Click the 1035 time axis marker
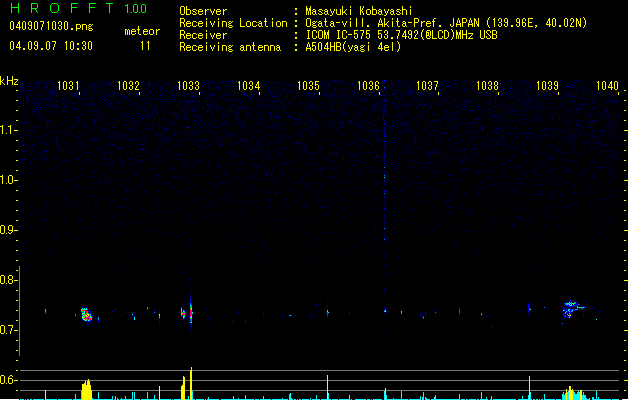The height and width of the screenshot is (400, 629). coord(308,85)
